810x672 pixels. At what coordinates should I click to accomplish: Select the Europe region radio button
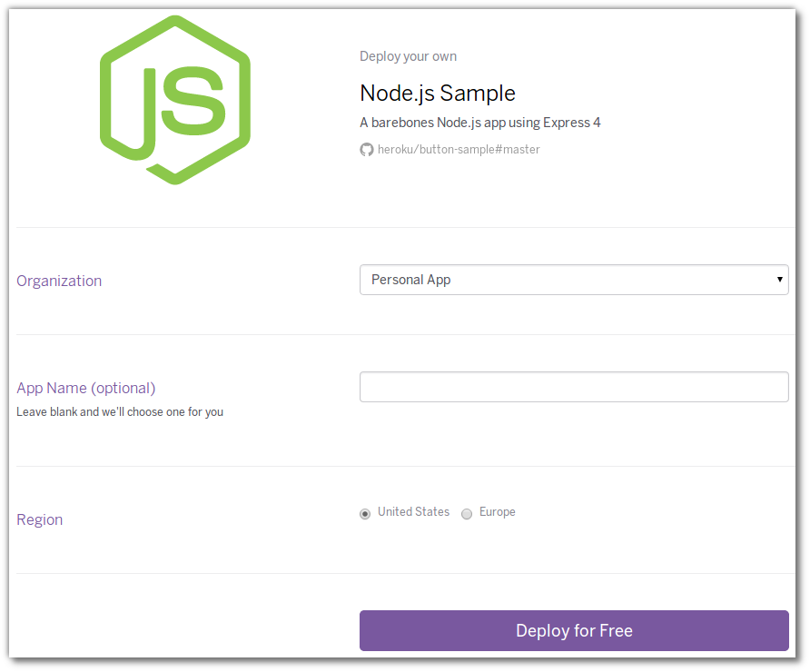(467, 513)
